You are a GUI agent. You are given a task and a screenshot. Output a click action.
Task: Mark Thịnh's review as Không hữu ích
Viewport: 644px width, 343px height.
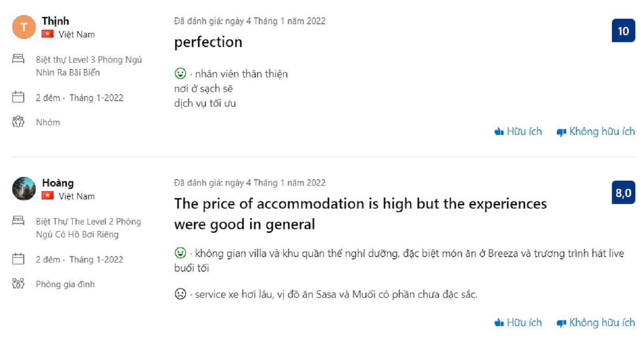tap(596, 132)
